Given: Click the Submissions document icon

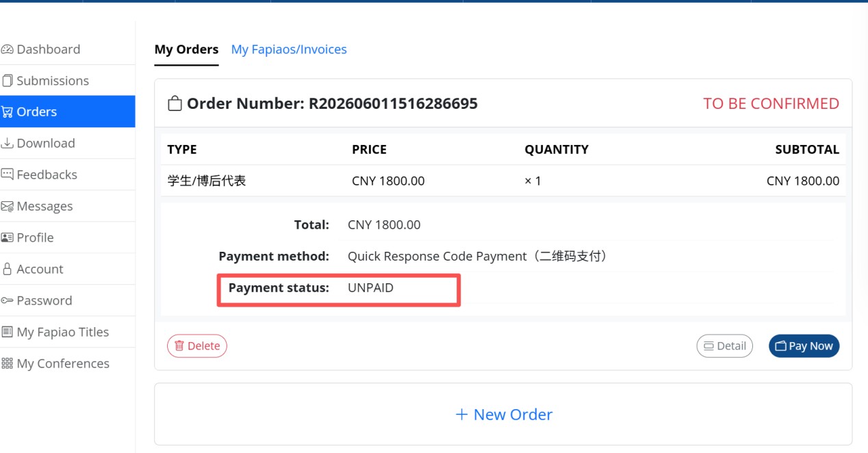Looking at the screenshot, I should click(8, 81).
